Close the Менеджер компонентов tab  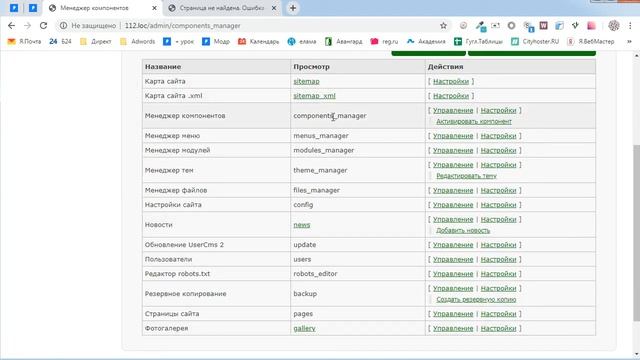154,8
